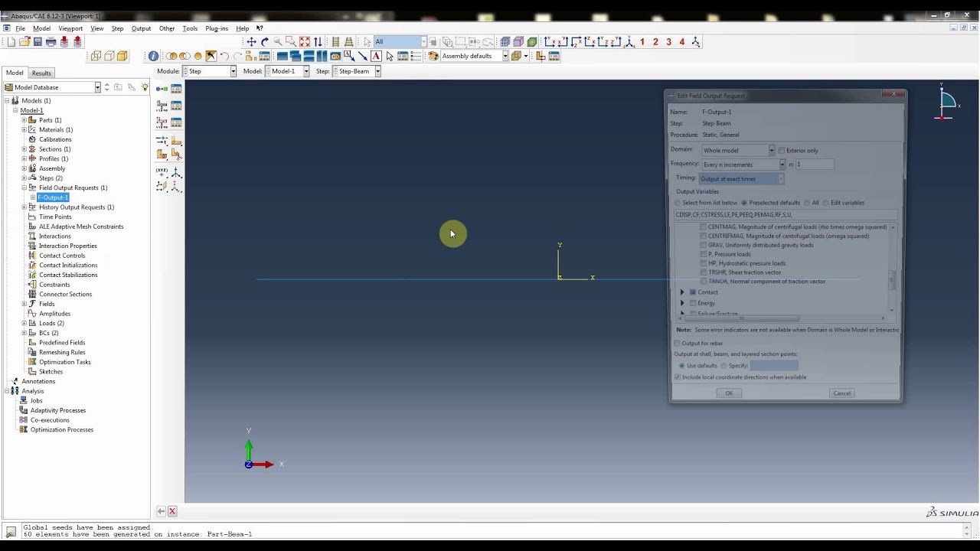Switch to the Results tab

[41, 73]
